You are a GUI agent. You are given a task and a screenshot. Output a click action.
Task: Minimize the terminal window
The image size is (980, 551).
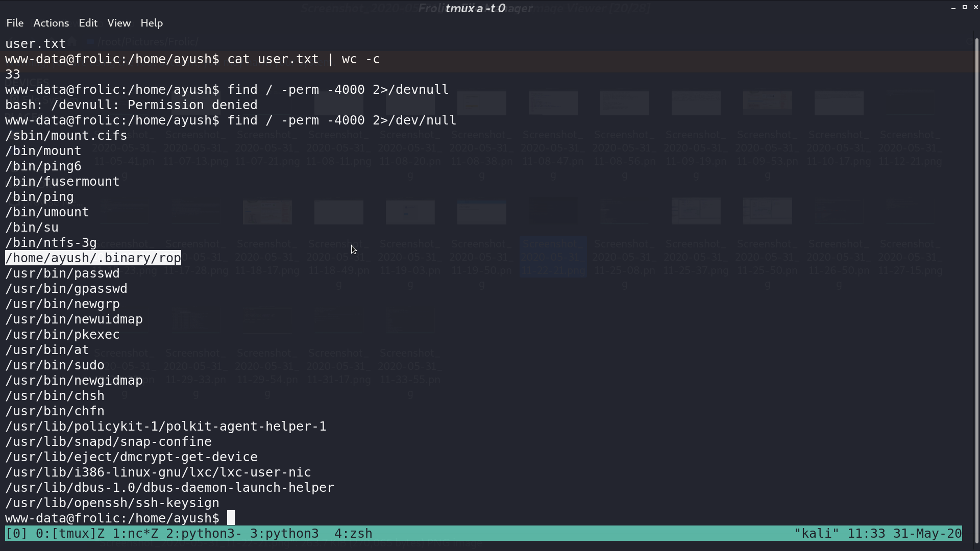[953, 8]
